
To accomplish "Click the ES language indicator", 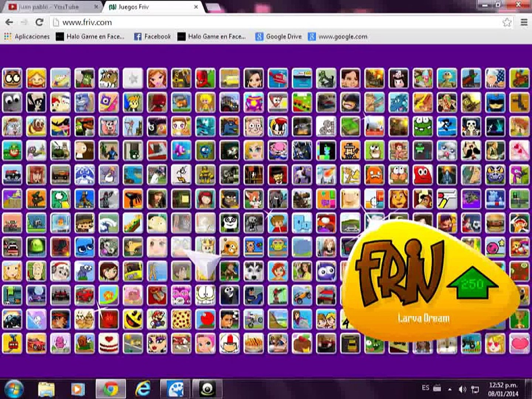I will [x=426, y=388].
